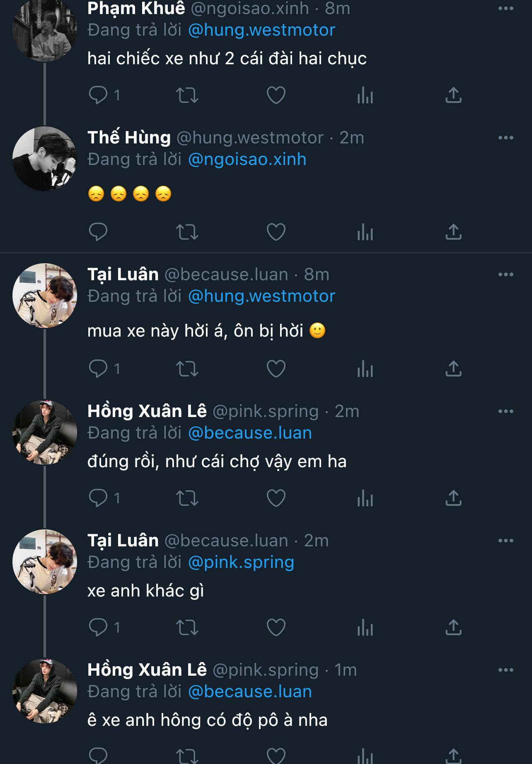Reply to Tại Luân's tweet "mua xe này hời á"
532x764 pixels.
click(x=98, y=369)
